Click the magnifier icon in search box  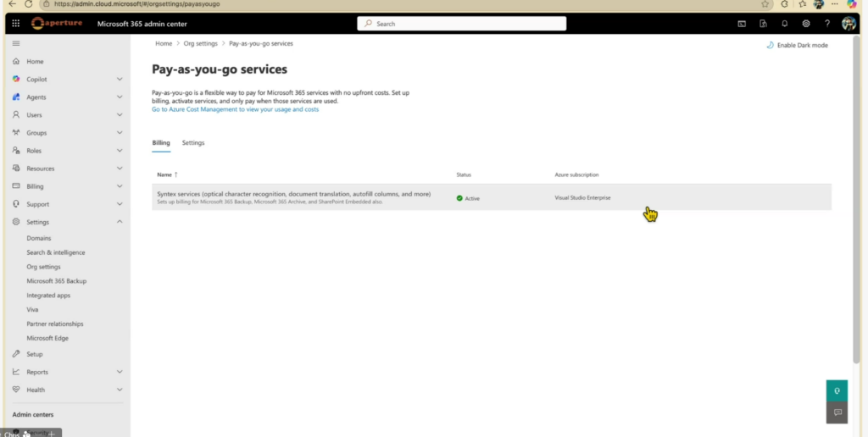[368, 24]
